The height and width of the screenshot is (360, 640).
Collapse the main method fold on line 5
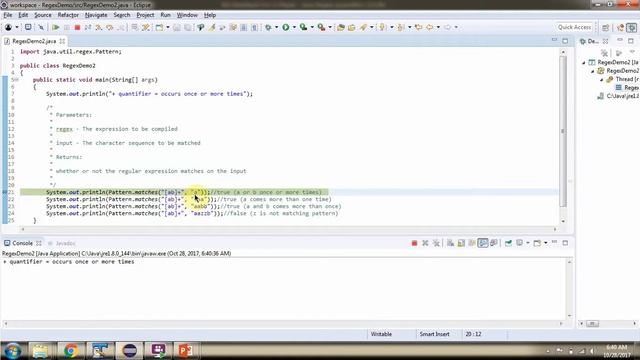(16, 80)
